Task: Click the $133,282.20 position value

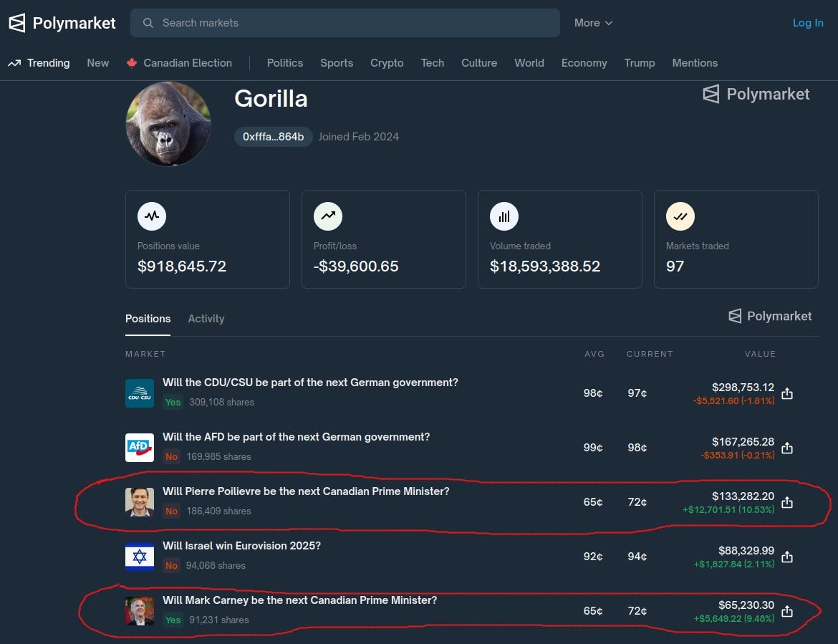Action: (x=743, y=496)
